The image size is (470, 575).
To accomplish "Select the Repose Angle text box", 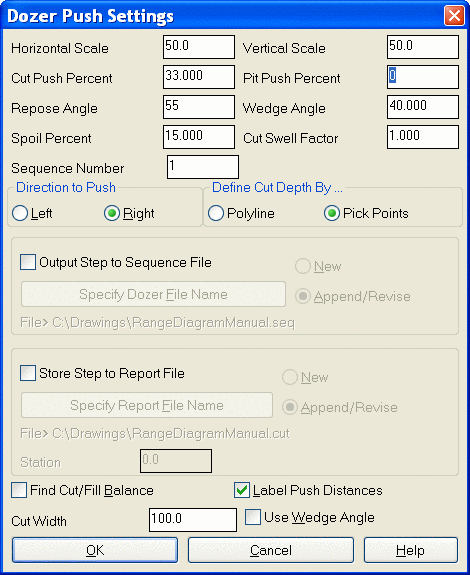I will pyautogui.click(x=199, y=107).
